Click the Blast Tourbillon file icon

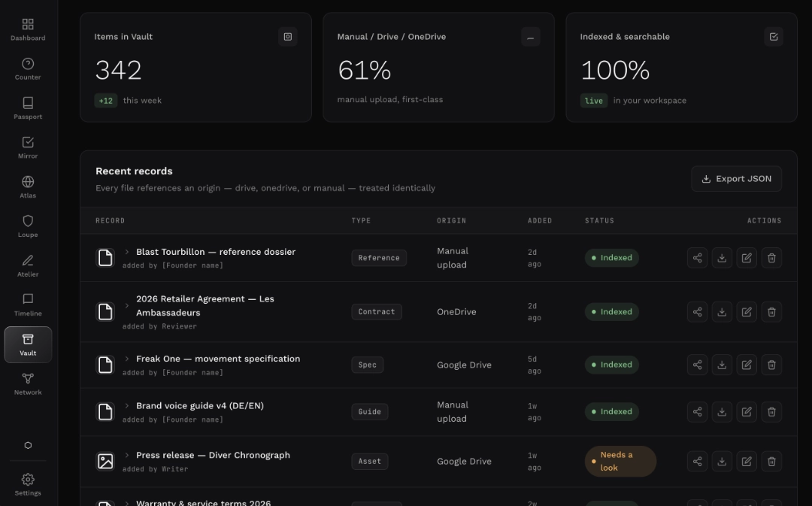coord(105,258)
